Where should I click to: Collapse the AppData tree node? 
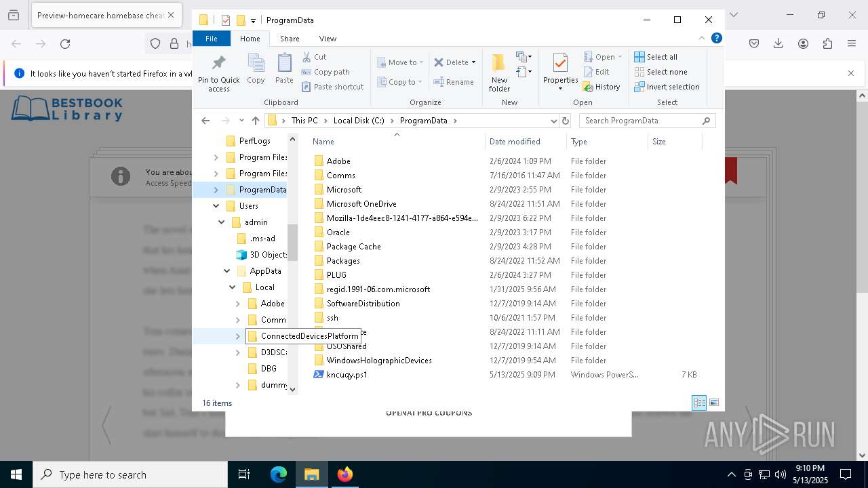226,271
